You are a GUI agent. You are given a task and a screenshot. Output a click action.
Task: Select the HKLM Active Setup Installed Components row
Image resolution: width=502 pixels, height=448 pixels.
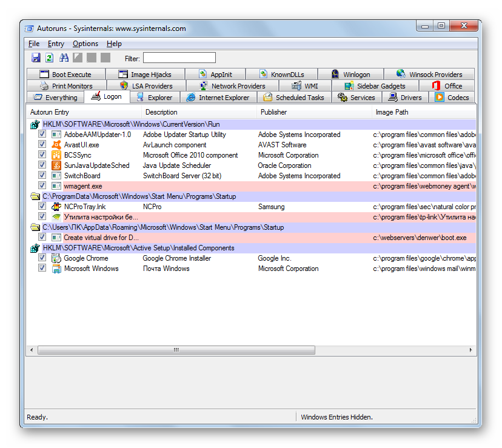coord(138,248)
